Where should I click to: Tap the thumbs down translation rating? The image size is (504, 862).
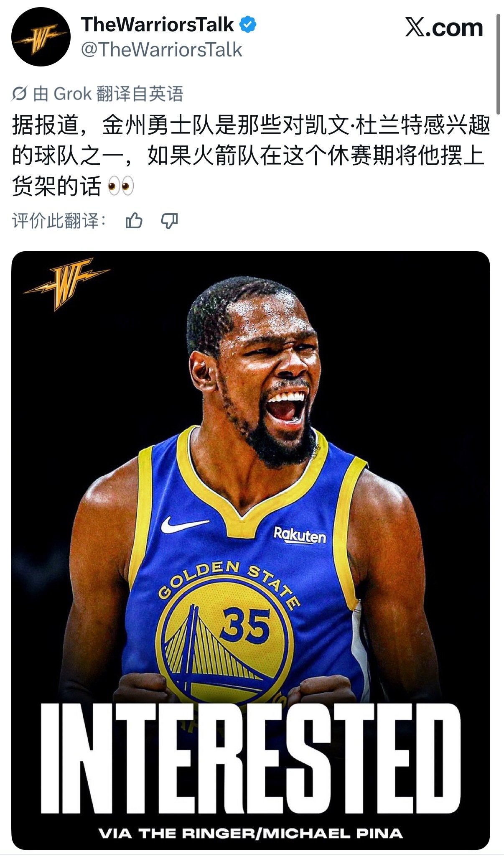coord(170,220)
